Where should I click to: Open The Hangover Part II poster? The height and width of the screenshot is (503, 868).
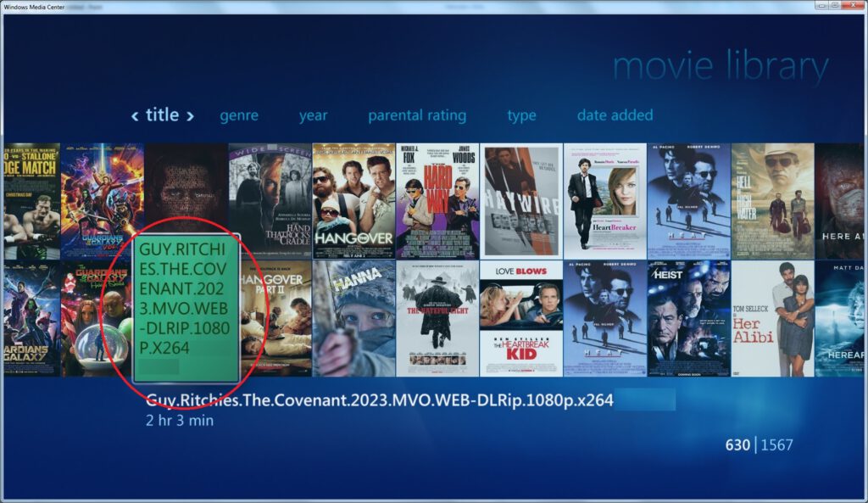[x=276, y=319]
